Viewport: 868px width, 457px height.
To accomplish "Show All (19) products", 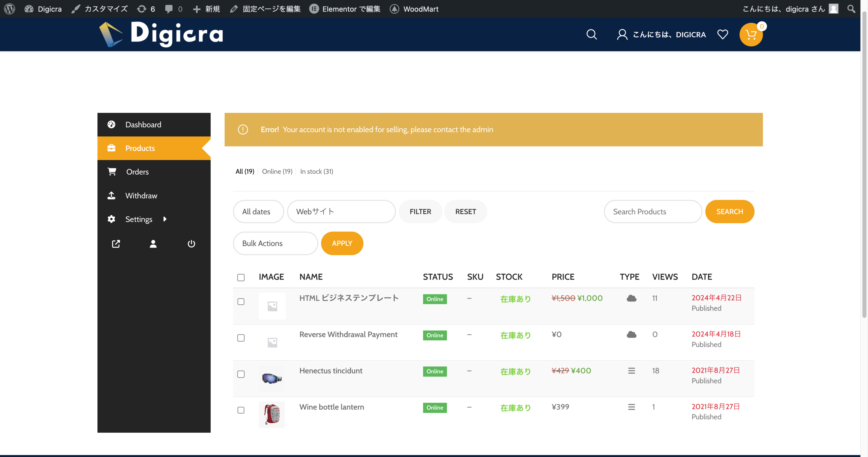I will click(245, 171).
